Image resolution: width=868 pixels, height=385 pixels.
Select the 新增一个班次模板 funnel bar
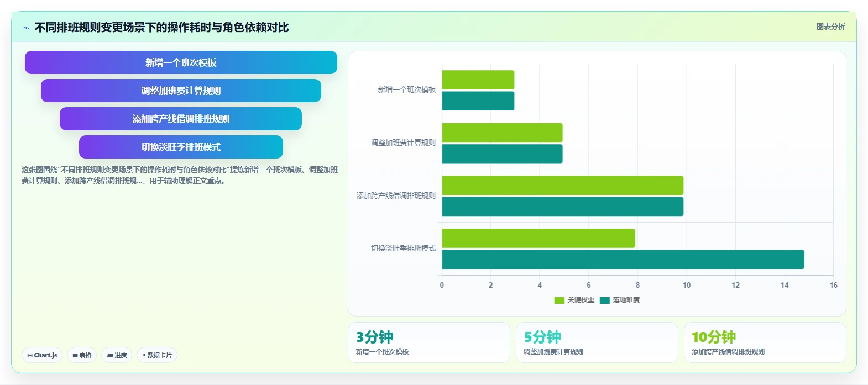181,62
